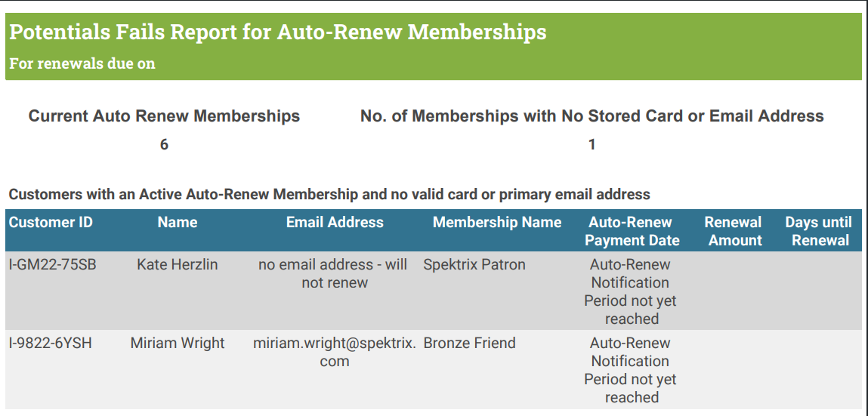Click the 'For renewals due on' subtitle
This screenshot has height=416, width=868.
[82, 63]
